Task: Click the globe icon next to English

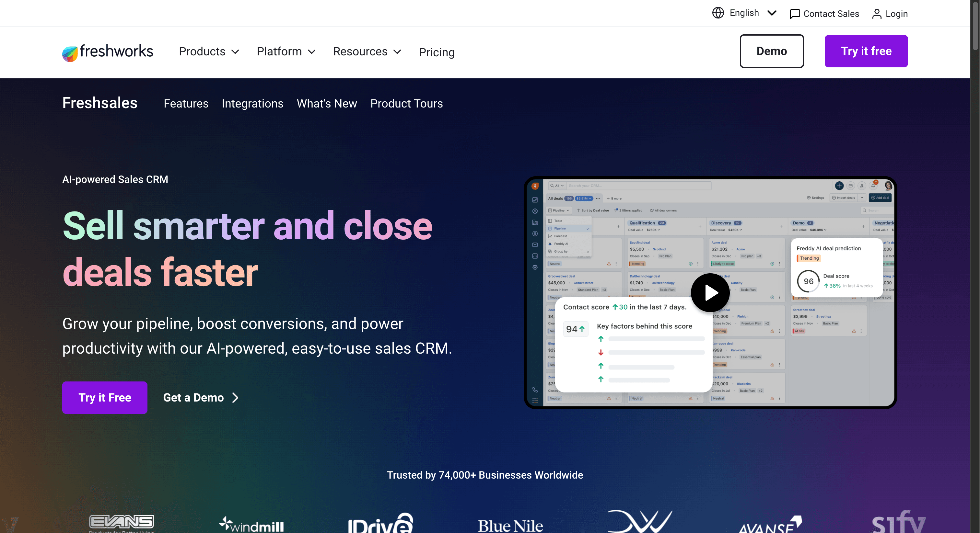Action: tap(717, 13)
